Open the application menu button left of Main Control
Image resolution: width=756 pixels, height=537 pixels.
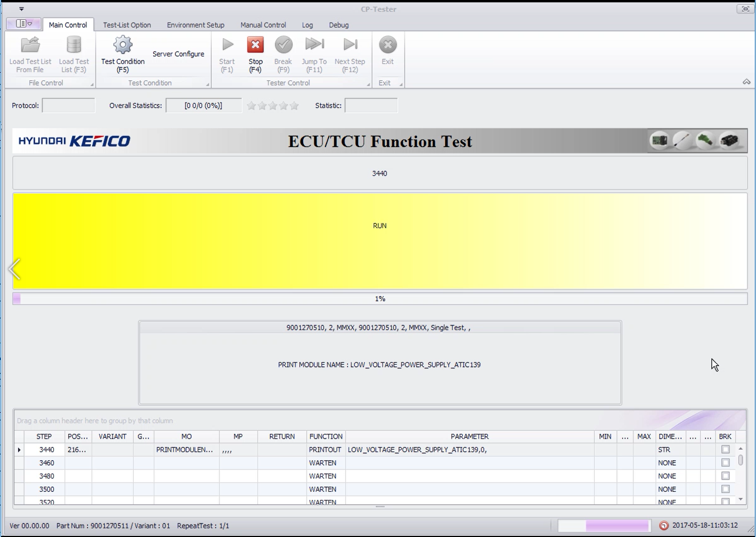click(x=23, y=24)
